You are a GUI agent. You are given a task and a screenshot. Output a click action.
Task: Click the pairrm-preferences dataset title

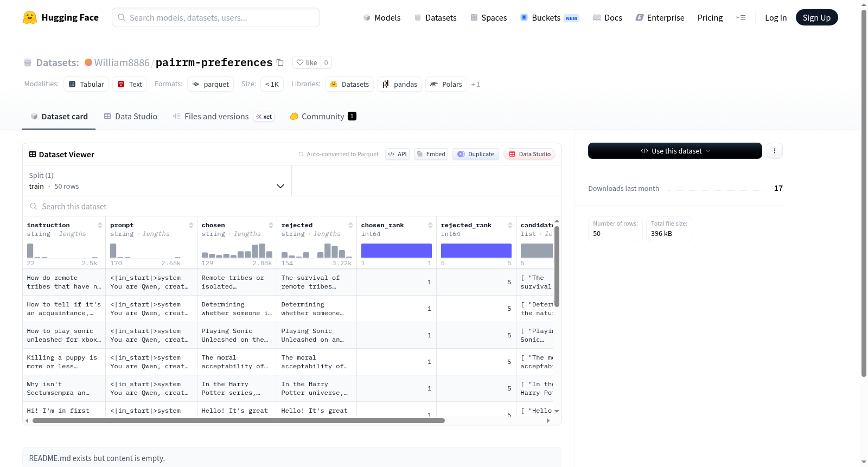pyautogui.click(x=214, y=62)
